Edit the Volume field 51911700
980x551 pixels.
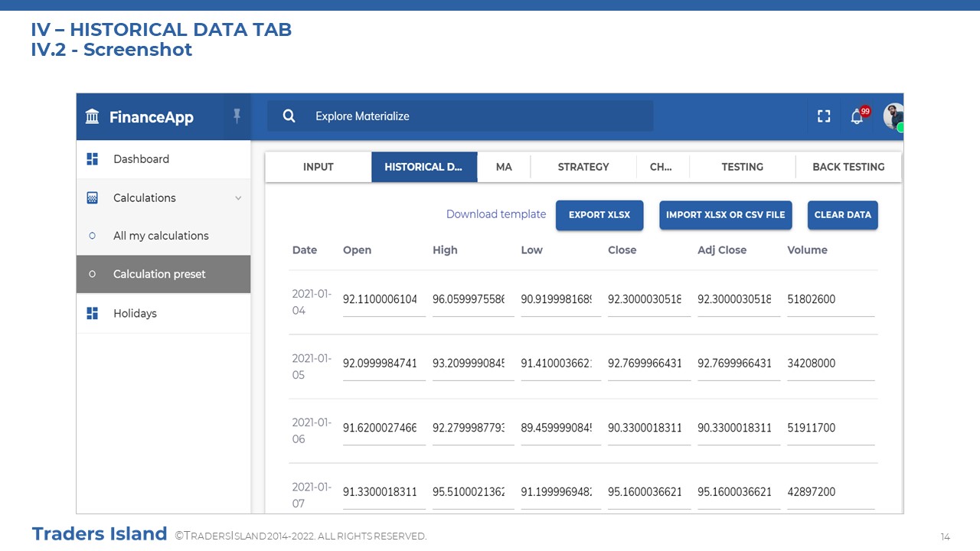(831, 429)
